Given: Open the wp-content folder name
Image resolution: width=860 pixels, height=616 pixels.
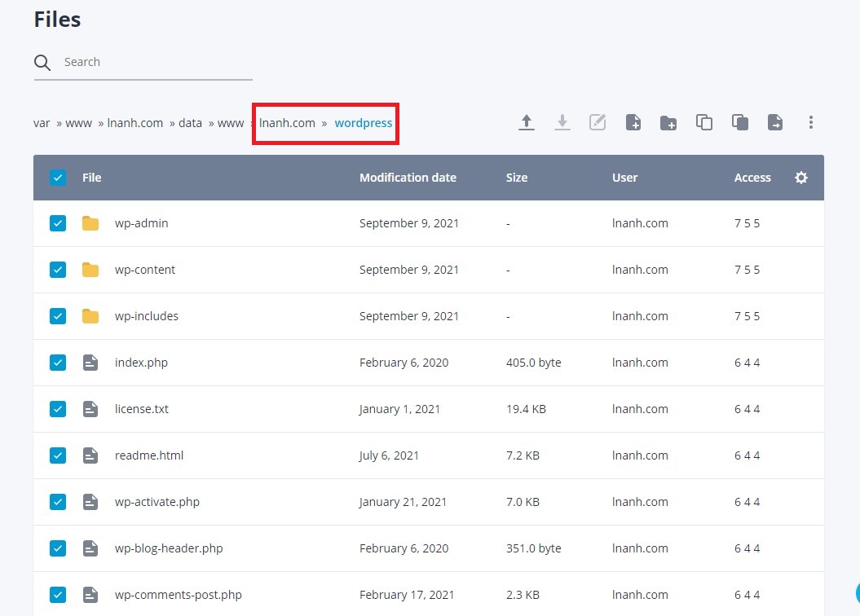Looking at the screenshot, I should (145, 271).
